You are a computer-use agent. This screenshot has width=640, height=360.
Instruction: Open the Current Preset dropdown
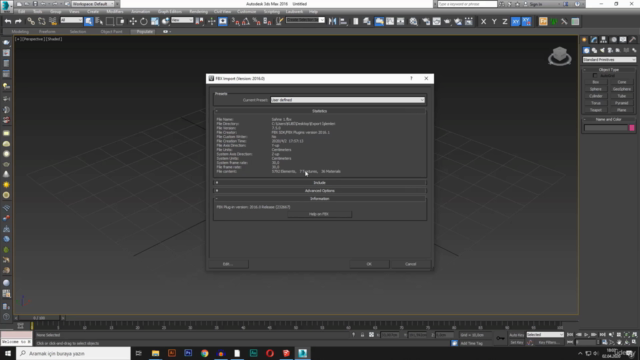tap(347, 100)
